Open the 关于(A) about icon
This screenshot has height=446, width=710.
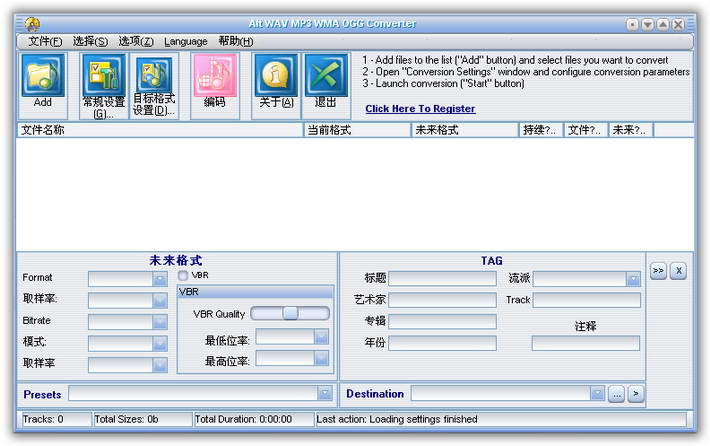coord(276,75)
